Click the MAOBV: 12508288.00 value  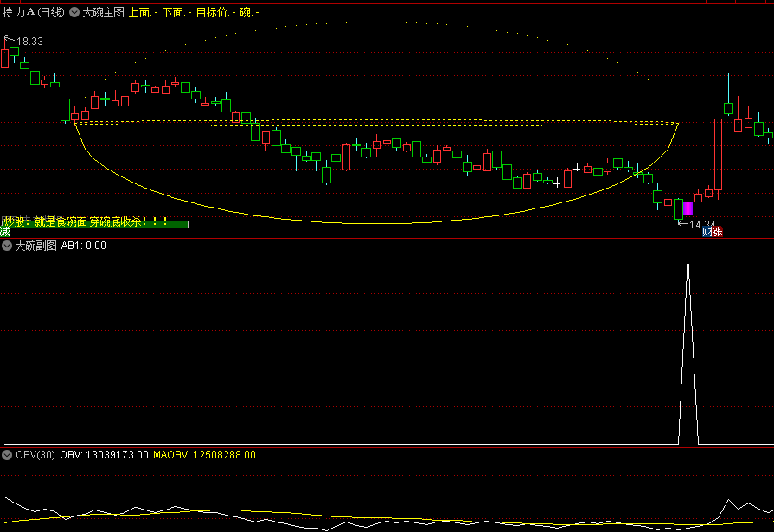pyautogui.click(x=204, y=455)
